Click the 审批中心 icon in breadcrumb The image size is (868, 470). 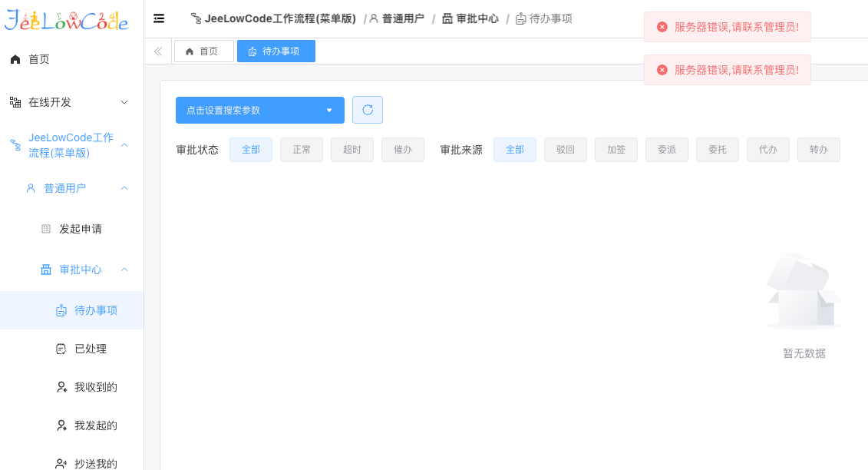tap(447, 19)
